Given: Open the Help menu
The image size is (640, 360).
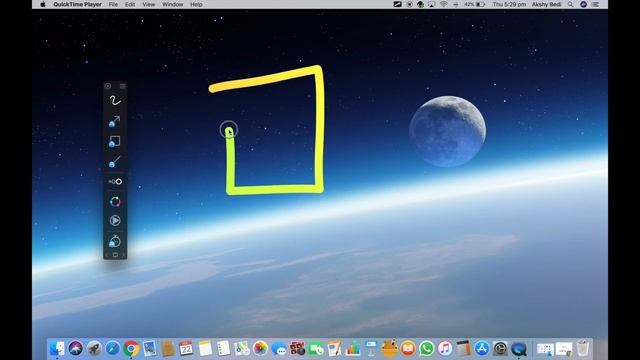Looking at the screenshot, I should pyautogui.click(x=196, y=4).
